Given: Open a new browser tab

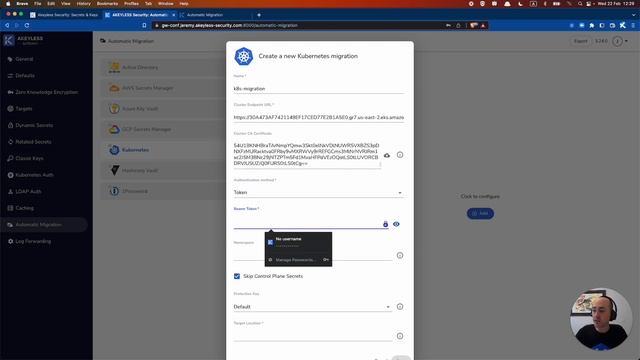Looking at the screenshot, I should (259, 15).
